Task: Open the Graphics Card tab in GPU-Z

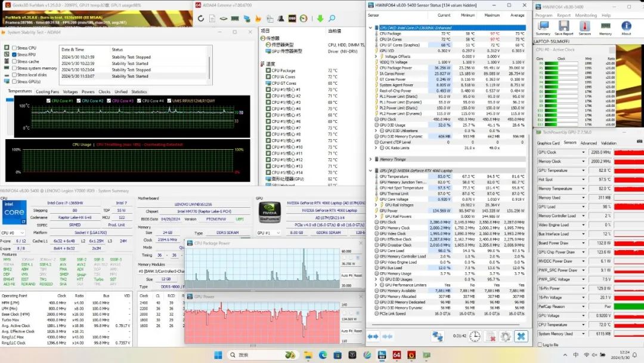Action: click(549, 143)
